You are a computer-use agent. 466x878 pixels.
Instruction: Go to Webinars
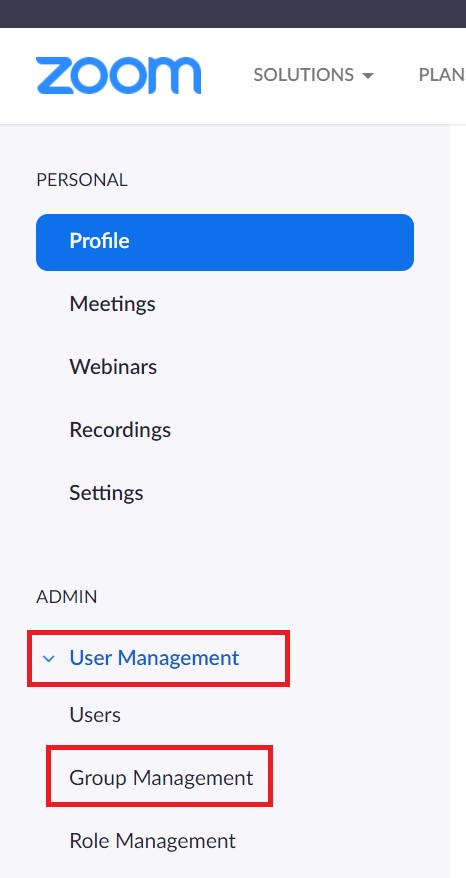(113, 367)
